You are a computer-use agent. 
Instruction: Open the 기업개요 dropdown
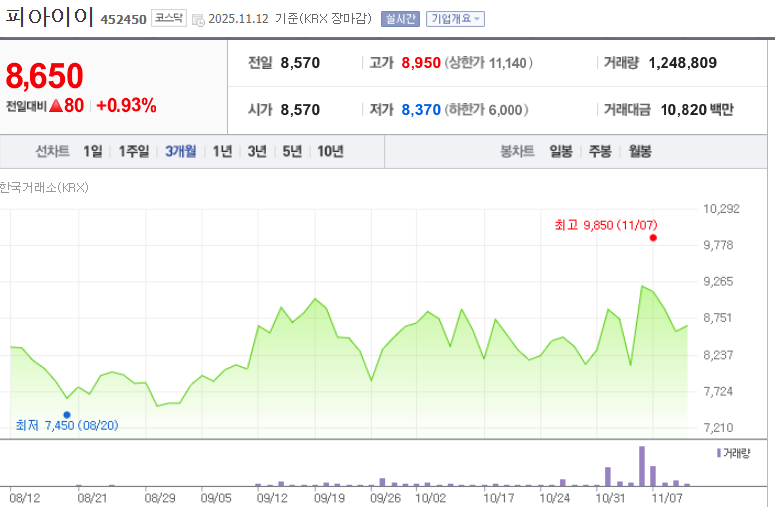pyautogui.click(x=455, y=19)
